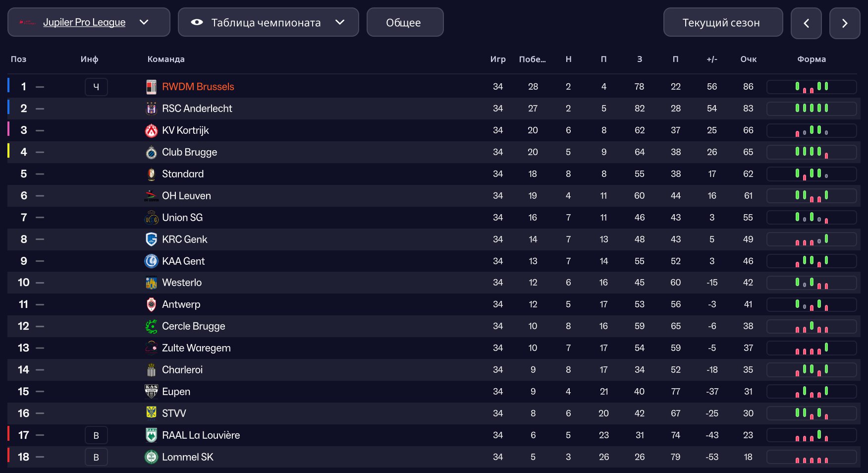Click the RSC Anderlecht club badge
The image size is (868, 473).
click(151, 109)
